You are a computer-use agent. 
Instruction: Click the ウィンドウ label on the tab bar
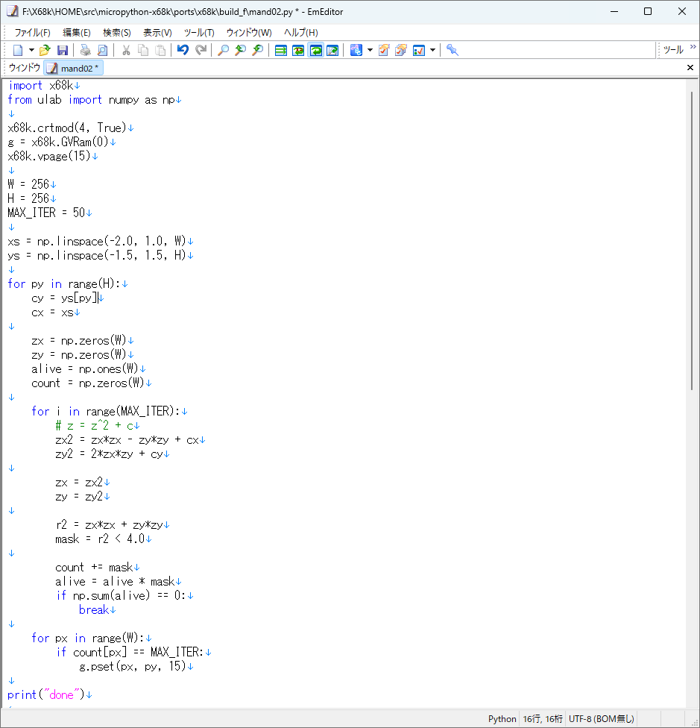pos(25,68)
